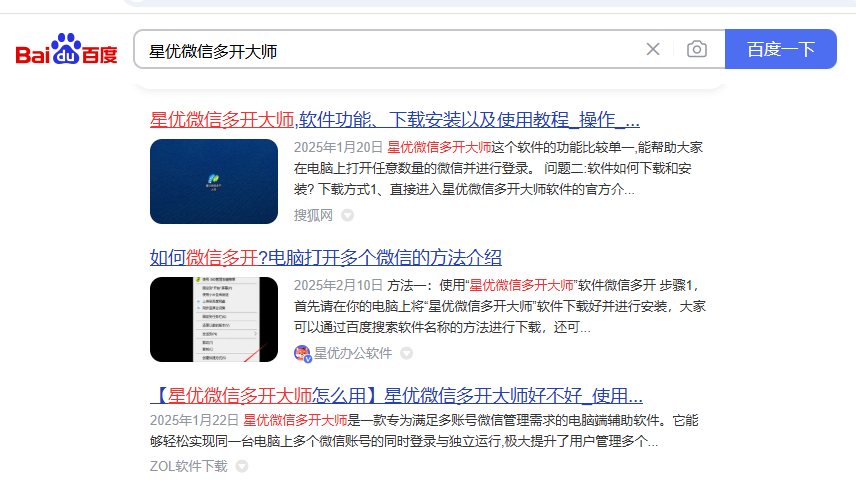Open image search via camera icon
The width and height of the screenshot is (856, 488).
(697, 49)
